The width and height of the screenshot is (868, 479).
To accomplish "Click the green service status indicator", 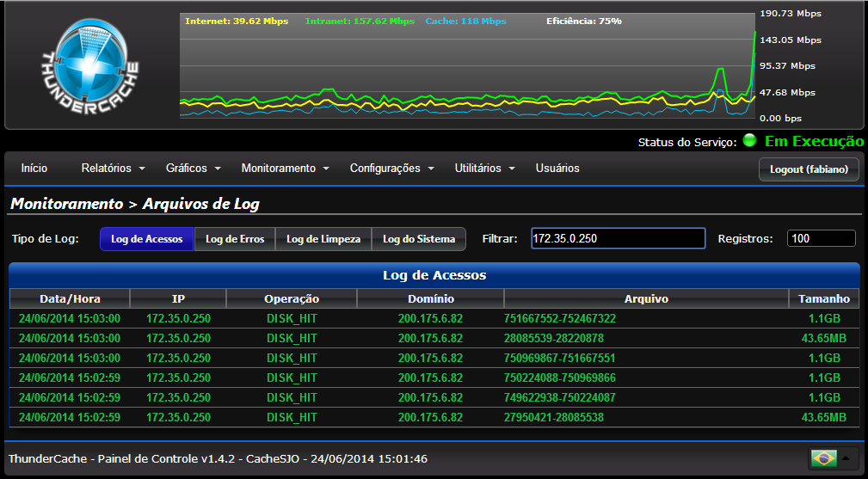I will [x=749, y=141].
